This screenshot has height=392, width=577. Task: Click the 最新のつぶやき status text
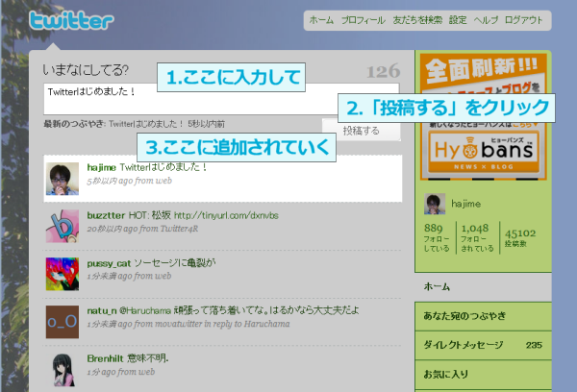click(x=134, y=124)
